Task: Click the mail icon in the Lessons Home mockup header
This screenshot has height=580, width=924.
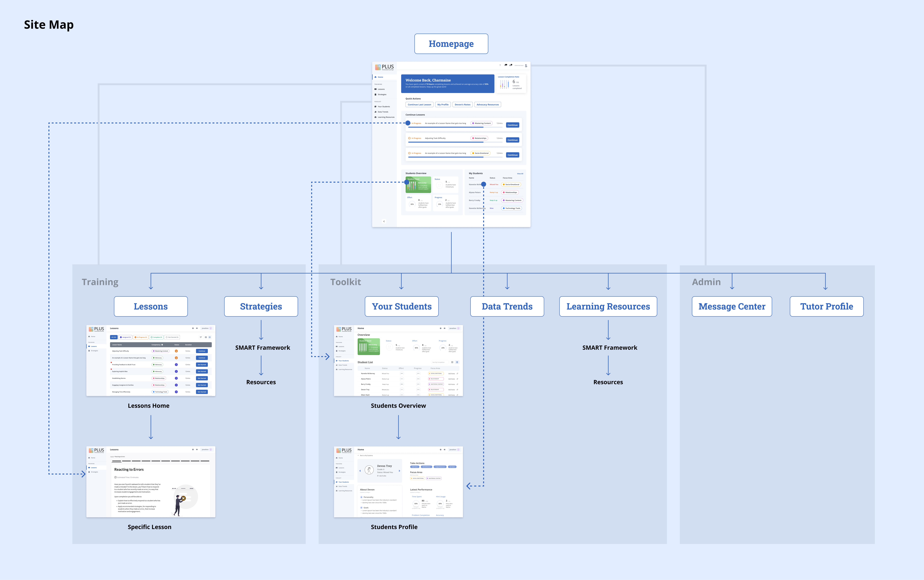Action: coord(197,328)
